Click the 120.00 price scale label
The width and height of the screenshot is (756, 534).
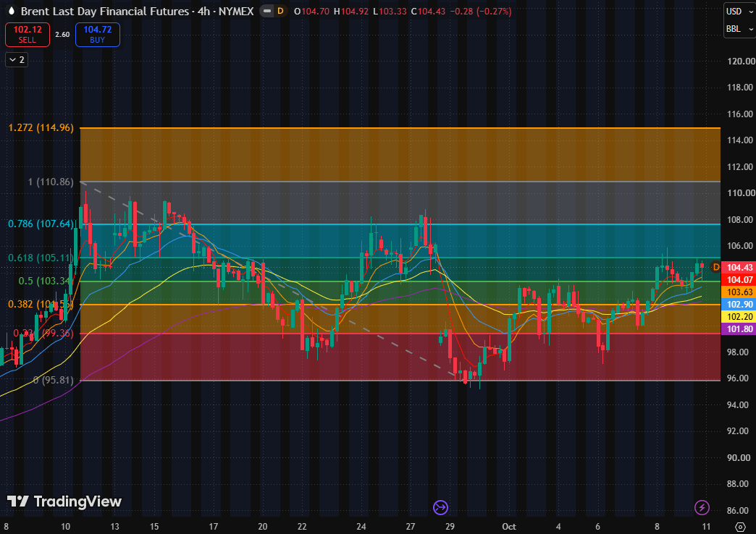741,62
